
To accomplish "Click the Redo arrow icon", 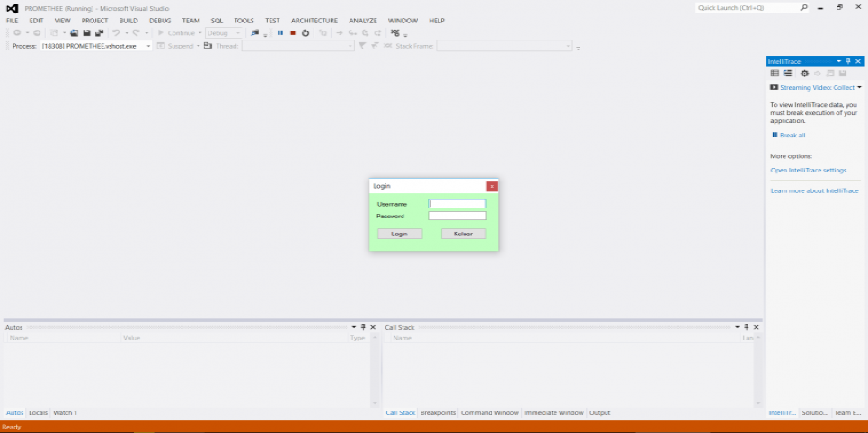I will pyautogui.click(x=136, y=32).
